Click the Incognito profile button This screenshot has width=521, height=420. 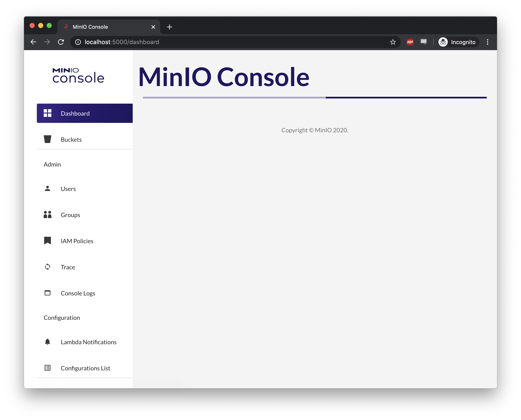(x=458, y=42)
